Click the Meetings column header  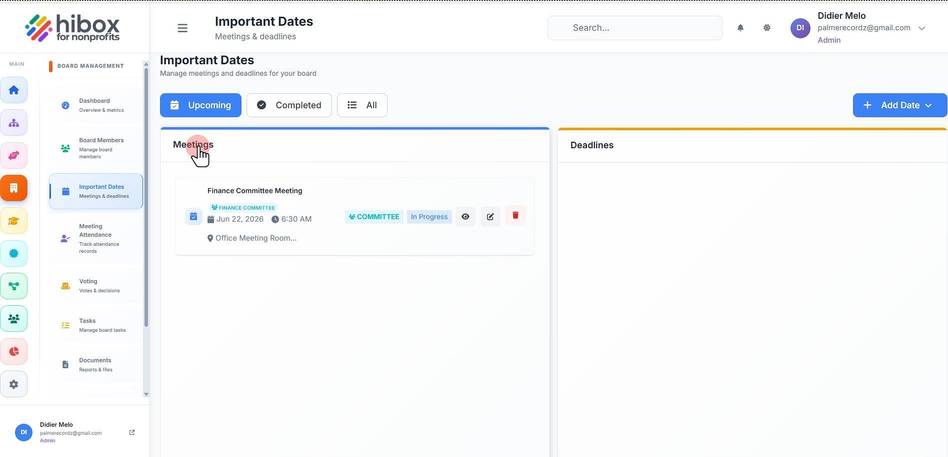[x=193, y=144]
